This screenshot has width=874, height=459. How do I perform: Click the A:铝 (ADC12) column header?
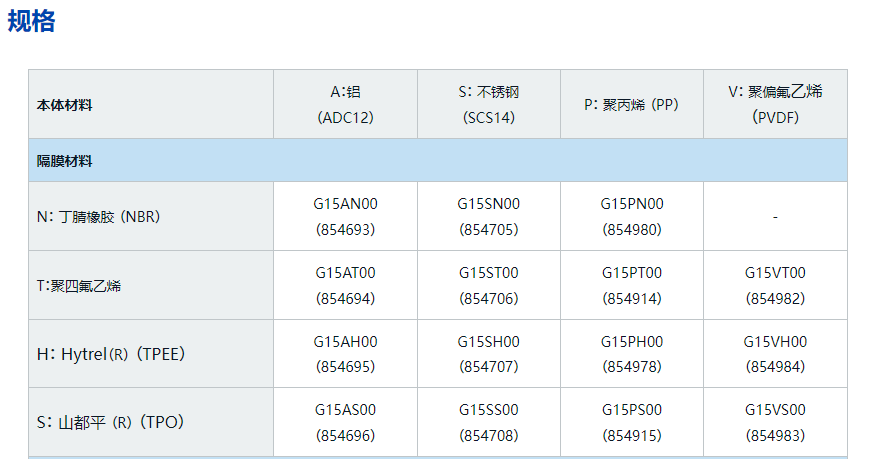tap(345, 104)
